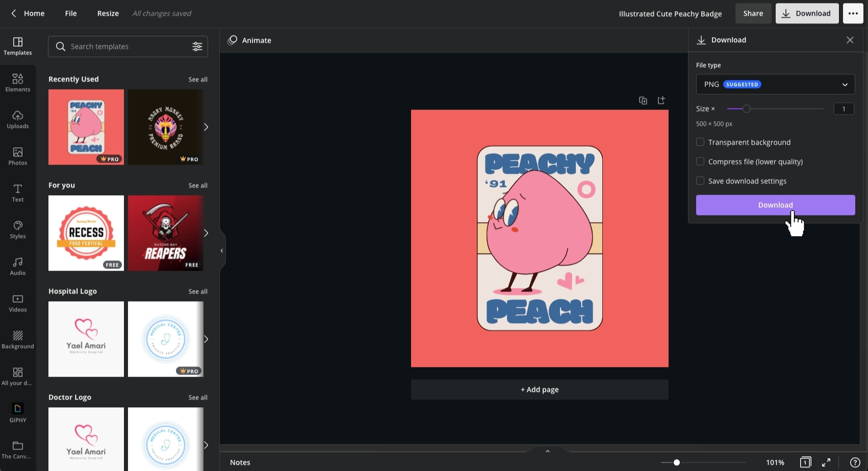Click the Add page button
The height and width of the screenshot is (471, 868).
pos(539,389)
